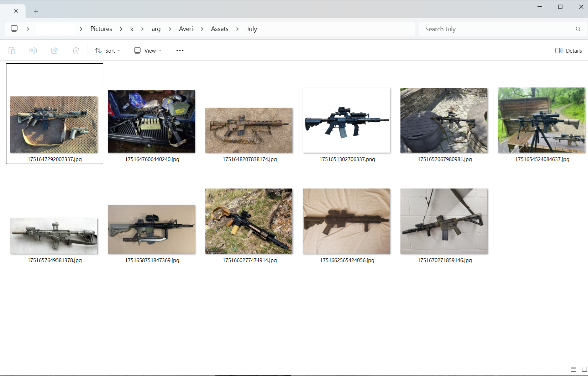Expand the chevron after Pictures
588x376 pixels.
tap(121, 29)
